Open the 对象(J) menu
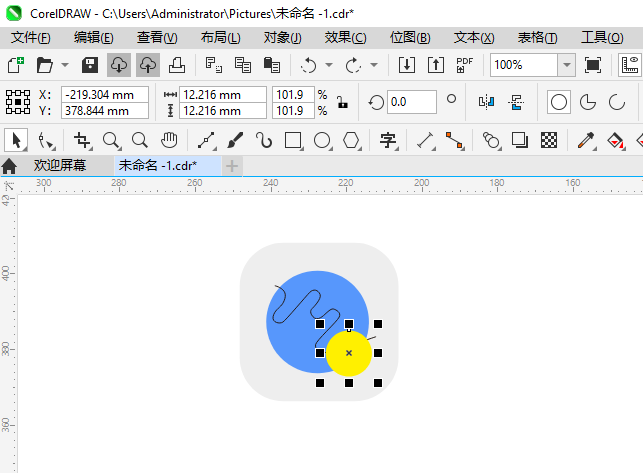This screenshot has width=643, height=473. (283, 38)
